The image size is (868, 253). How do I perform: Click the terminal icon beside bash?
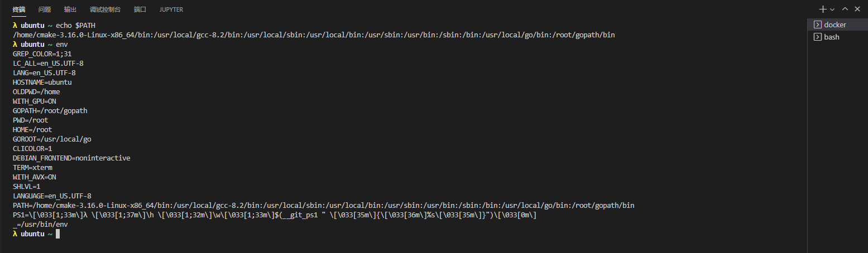[x=817, y=37]
